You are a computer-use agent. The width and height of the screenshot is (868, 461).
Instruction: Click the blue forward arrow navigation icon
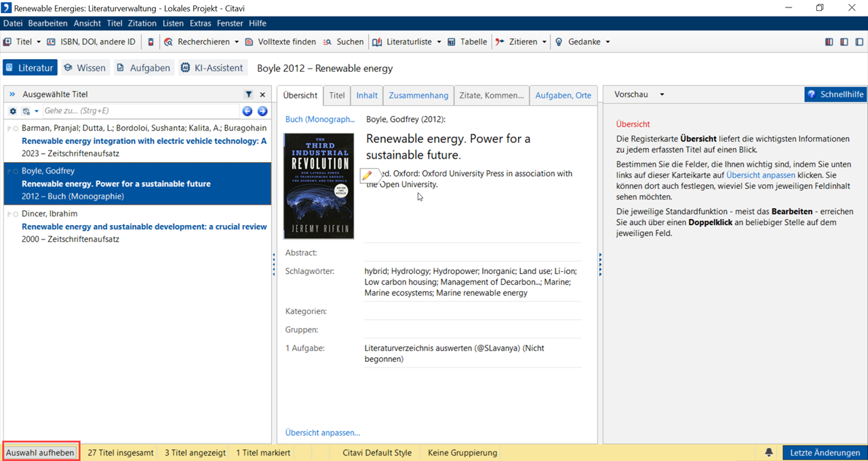pos(262,111)
